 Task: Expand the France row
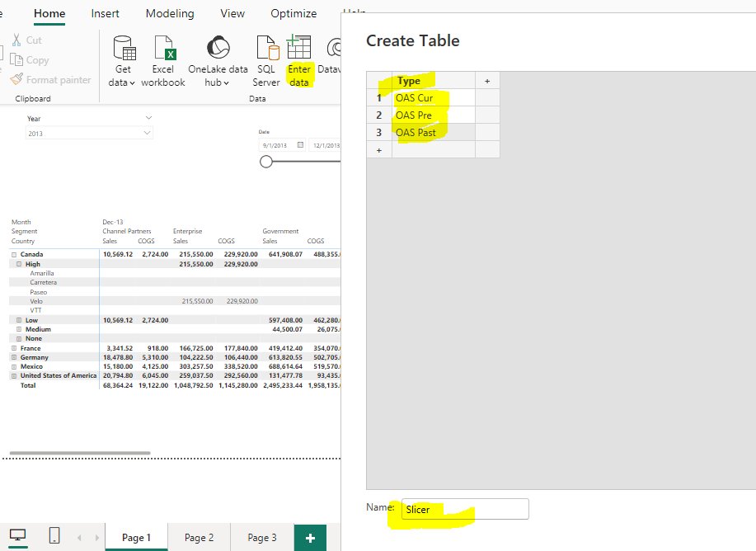[x=14, y=348]
